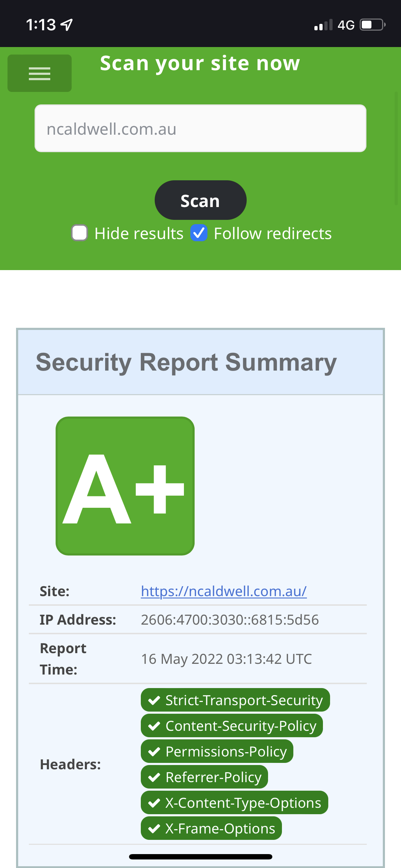Tap the A+ grade badge
The height and width of the screenshot is (868, 401).
click(x=125, y=486)
